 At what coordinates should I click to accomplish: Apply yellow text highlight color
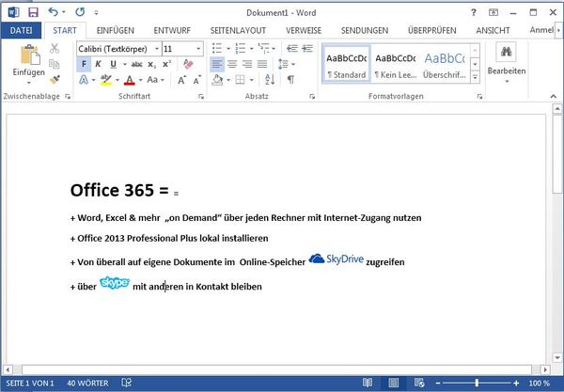[x=105, y=80]
